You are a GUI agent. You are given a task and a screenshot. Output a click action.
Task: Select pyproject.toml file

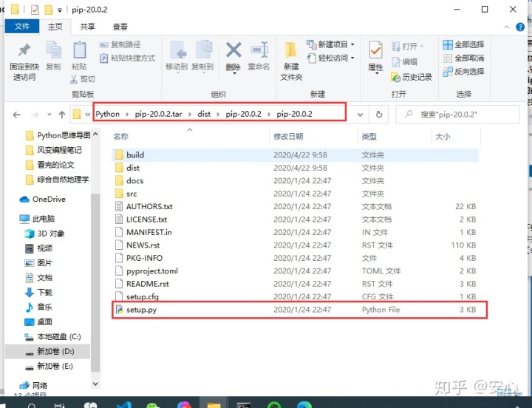295,271
